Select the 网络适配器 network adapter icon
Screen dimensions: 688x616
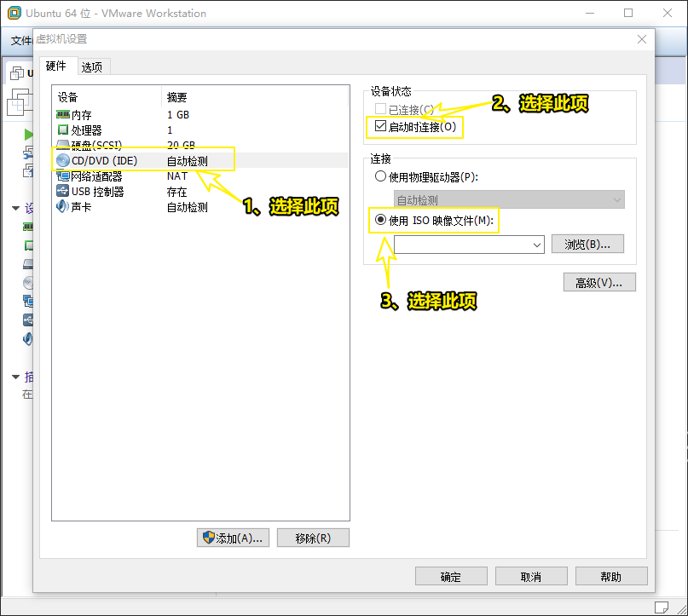pyautogui.click(x=63, y=176)
